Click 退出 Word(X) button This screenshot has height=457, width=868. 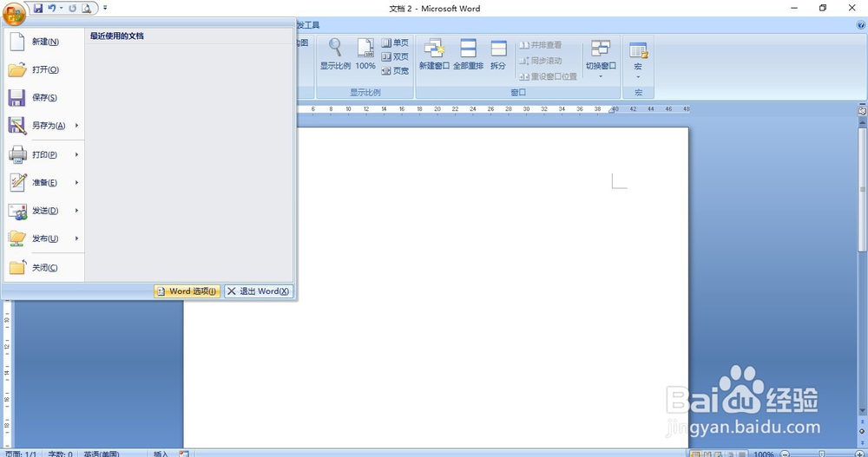click(x=259, y=291)
